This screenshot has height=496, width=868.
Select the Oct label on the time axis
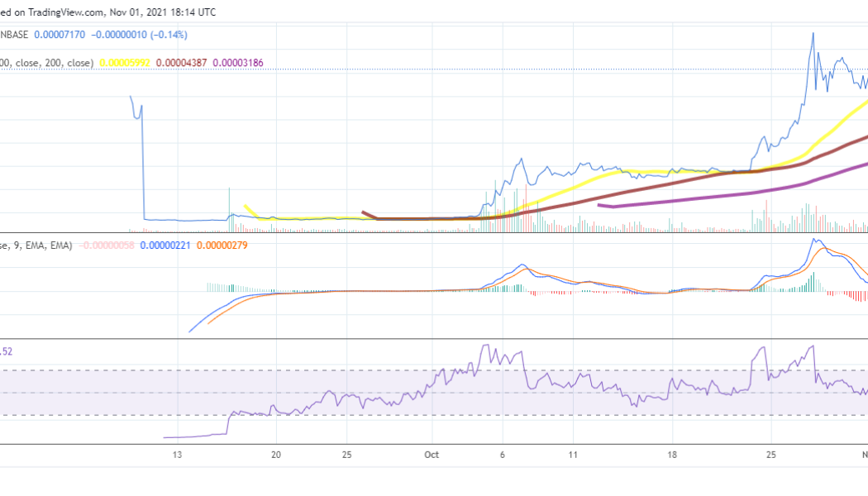431,455
